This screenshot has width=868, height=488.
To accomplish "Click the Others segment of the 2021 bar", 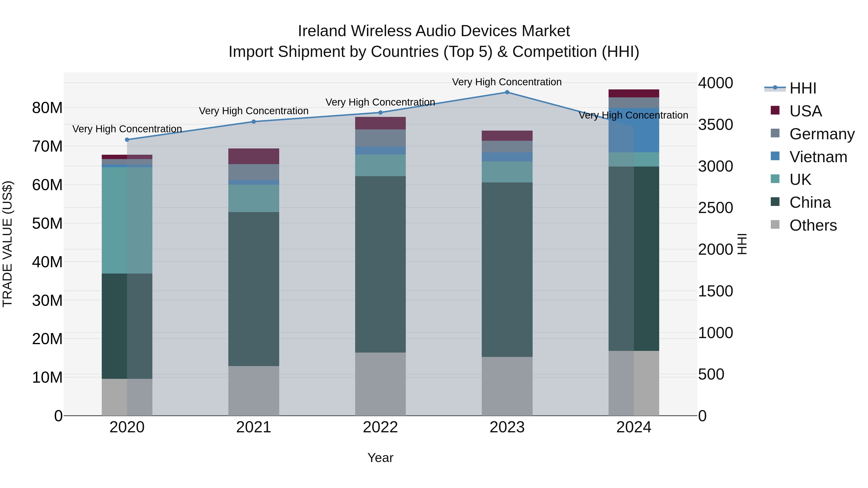I will pyautogui.click(x=254, y=391).
